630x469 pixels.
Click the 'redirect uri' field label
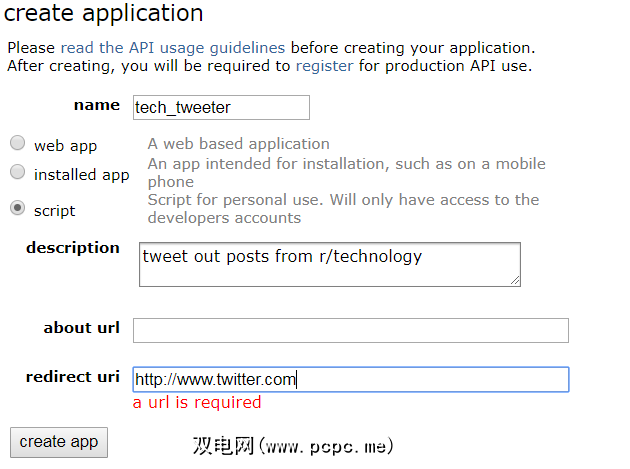point(73,376)
